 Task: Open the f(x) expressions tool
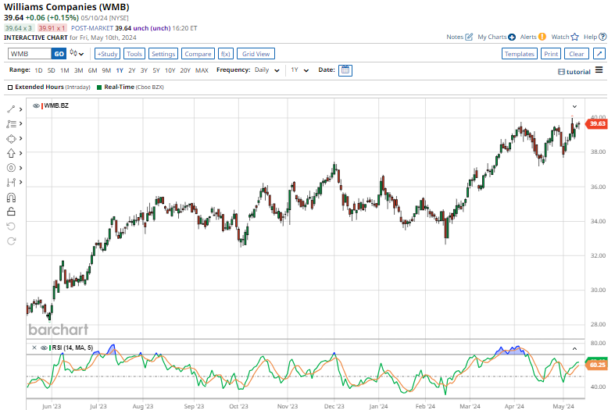(x=226, y=53)
